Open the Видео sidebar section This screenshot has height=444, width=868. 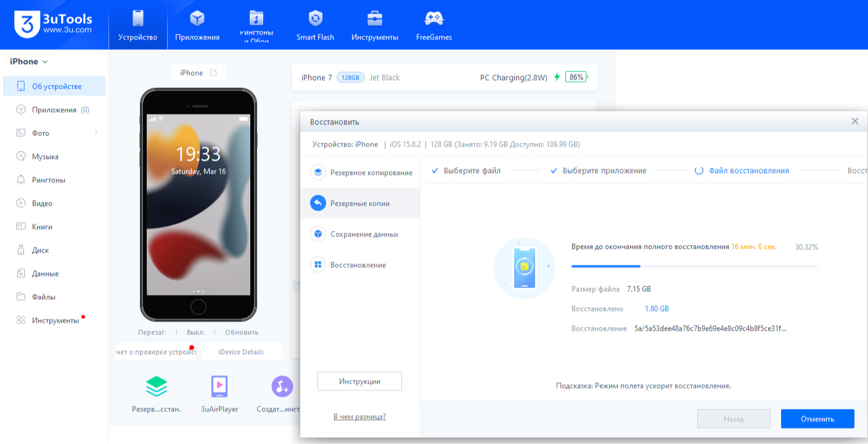[54, 203]
